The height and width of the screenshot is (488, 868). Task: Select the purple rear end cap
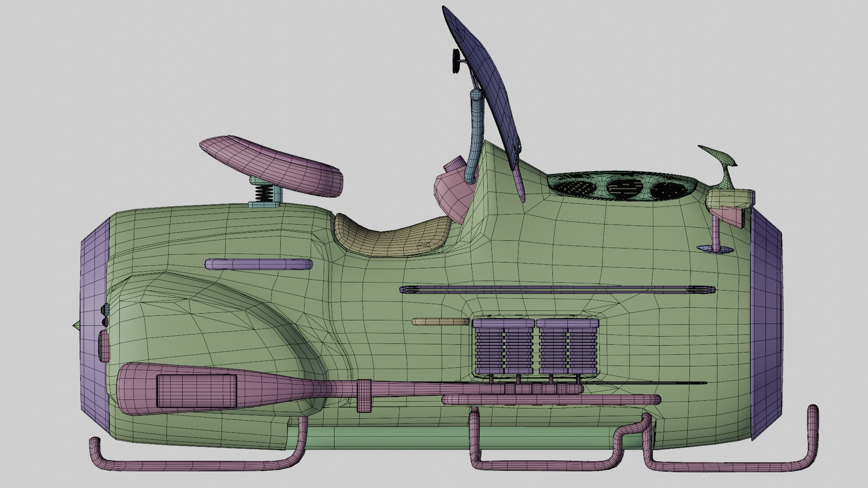tap(95, 325)
